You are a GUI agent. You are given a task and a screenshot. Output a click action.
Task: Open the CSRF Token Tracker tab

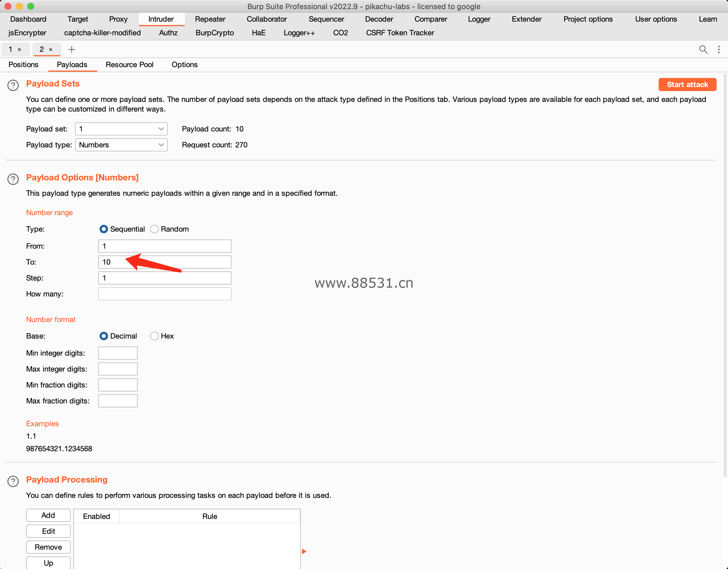tap(400, 33)
